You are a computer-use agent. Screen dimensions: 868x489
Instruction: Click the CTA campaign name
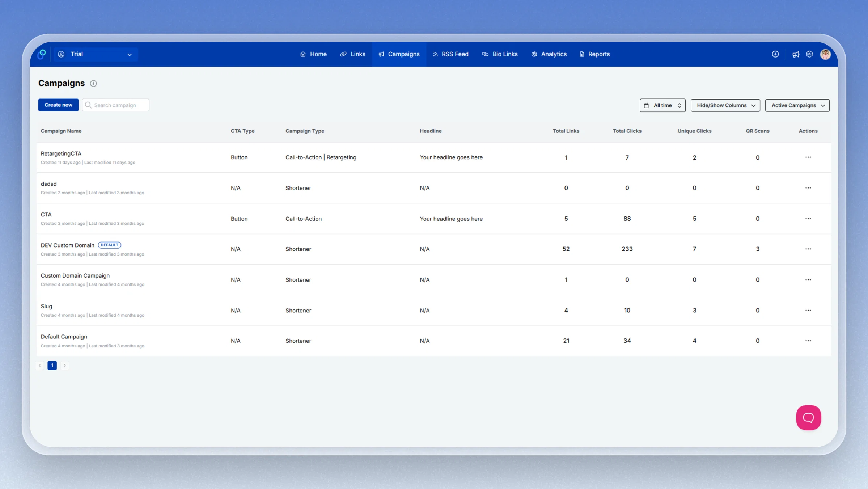tap(46, 215)
